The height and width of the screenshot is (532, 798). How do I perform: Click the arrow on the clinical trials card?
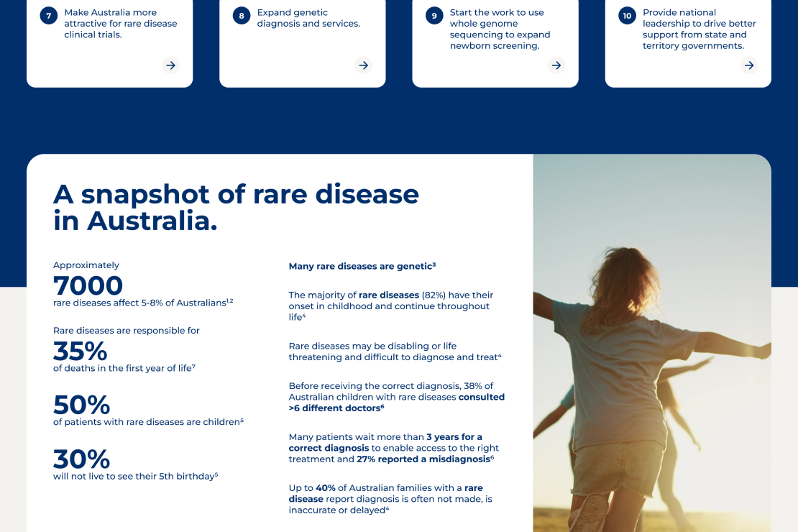(170, 65)
